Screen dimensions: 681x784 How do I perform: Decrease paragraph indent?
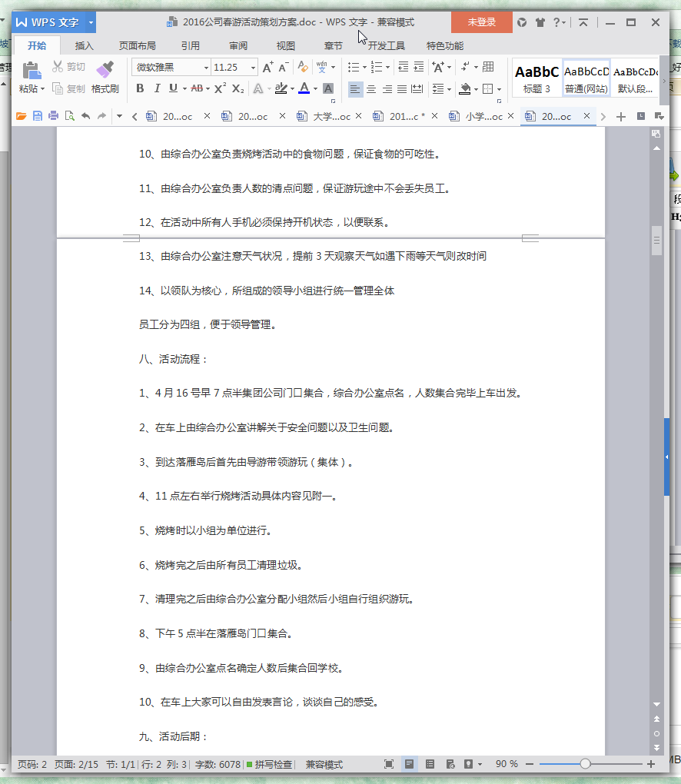pos(403,67)
